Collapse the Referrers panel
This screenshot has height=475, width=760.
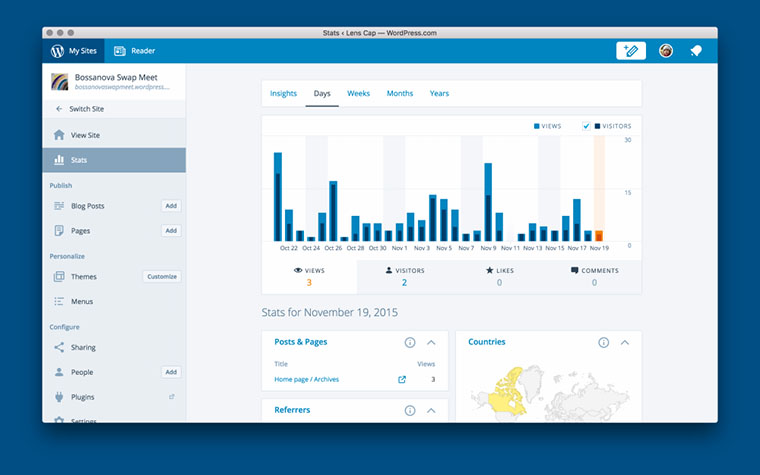[431, 410]
